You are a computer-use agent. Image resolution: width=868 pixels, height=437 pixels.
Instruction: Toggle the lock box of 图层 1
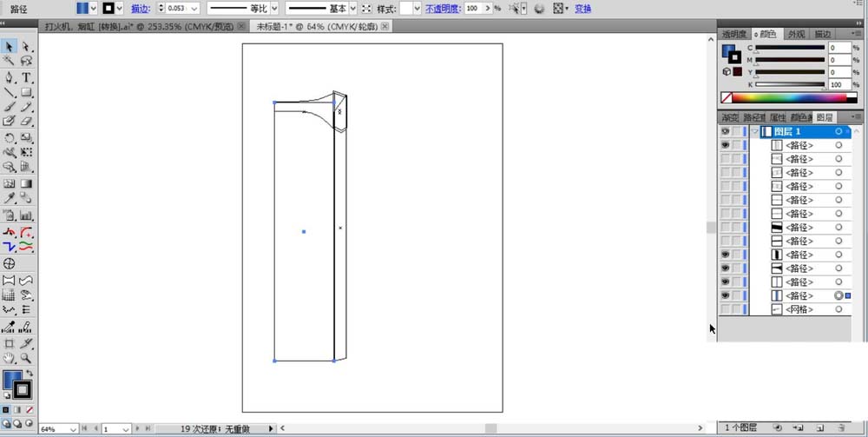coord(736,131)
